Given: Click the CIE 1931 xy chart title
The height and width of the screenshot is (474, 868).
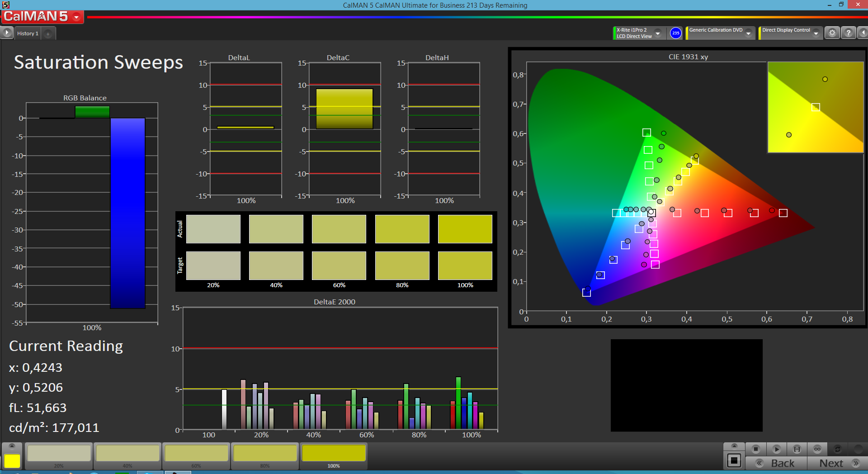Looking at the screenshot, I should (688, 57).
